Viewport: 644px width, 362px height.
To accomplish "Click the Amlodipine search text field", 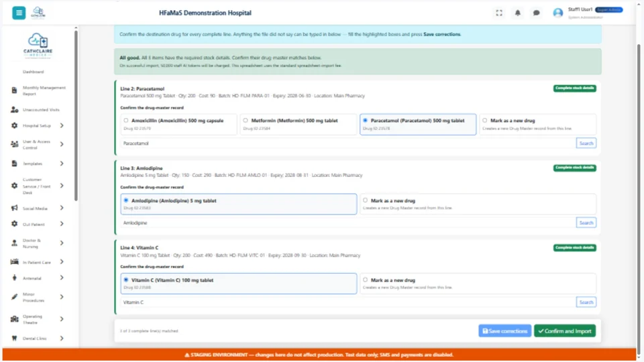I will (x=348, y=223).
